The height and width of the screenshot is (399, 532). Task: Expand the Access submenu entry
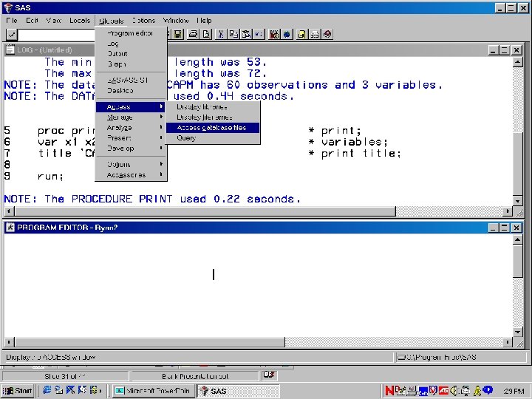point(131,107)
